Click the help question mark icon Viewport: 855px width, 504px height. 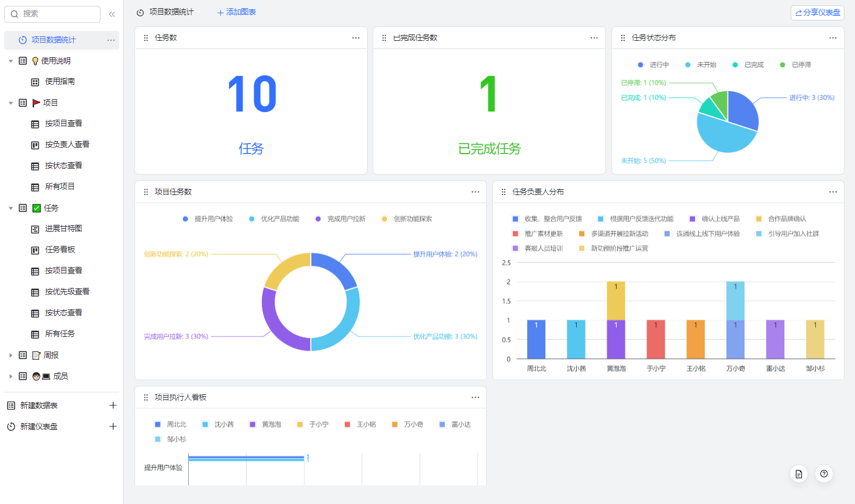[x=823, y=474]
